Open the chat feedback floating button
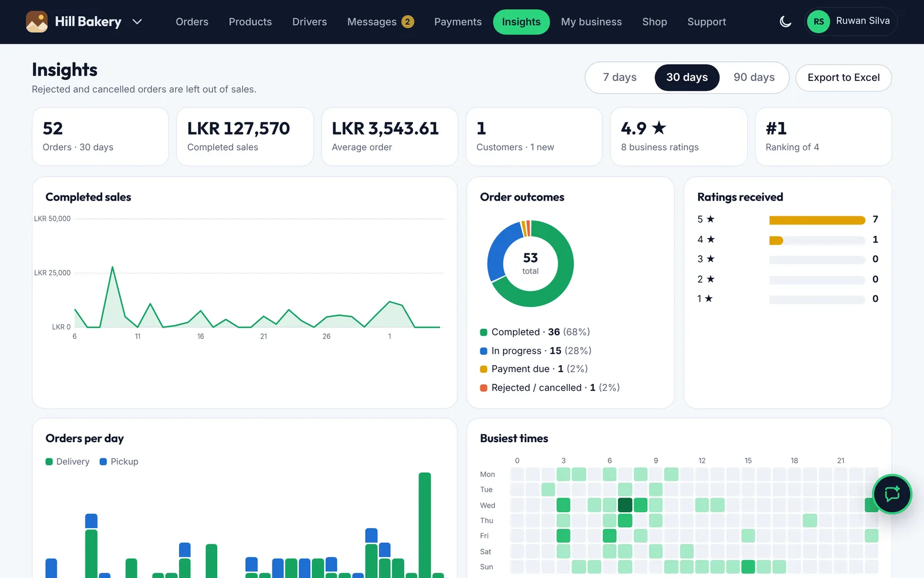Viewport: 924px width, 578px height. pos(892,494)
